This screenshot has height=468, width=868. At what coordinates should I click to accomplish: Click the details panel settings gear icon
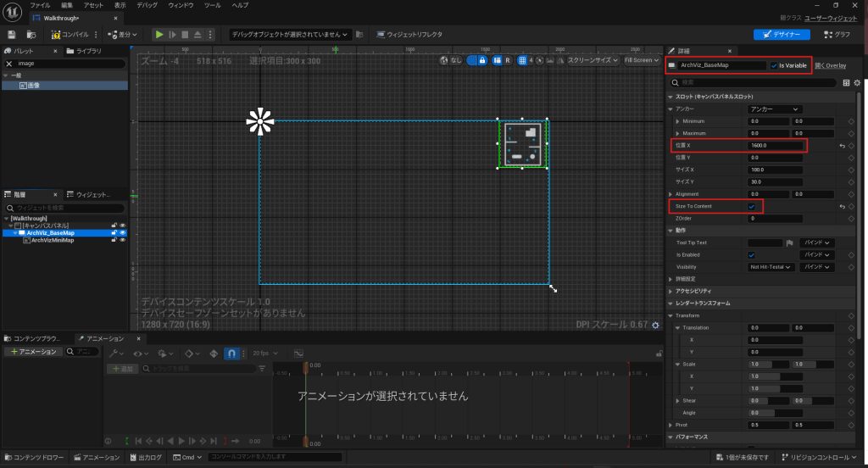click(857, 83)
